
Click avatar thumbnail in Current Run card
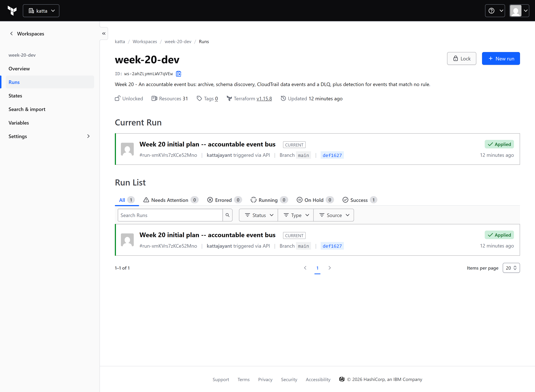(127, 149)
